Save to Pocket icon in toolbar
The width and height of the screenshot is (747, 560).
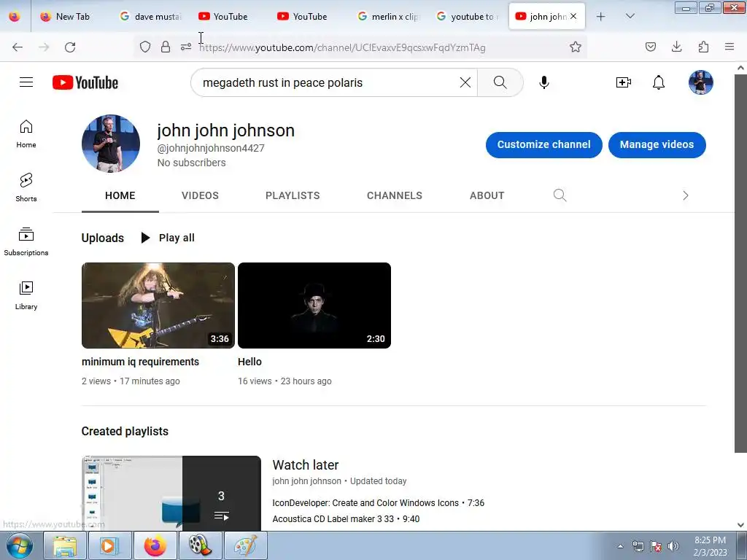point(651,47)
